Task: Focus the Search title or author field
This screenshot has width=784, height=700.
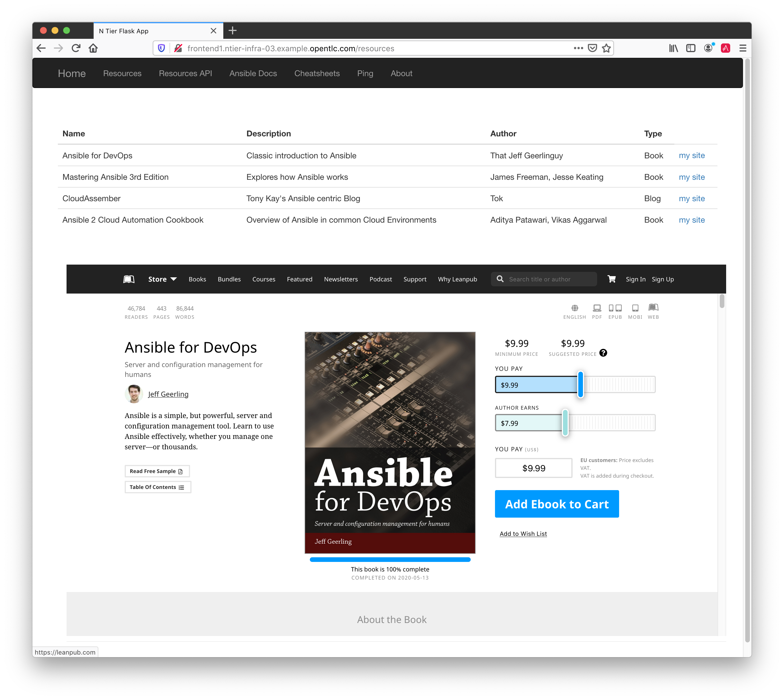Action: [x=543, y=279]
